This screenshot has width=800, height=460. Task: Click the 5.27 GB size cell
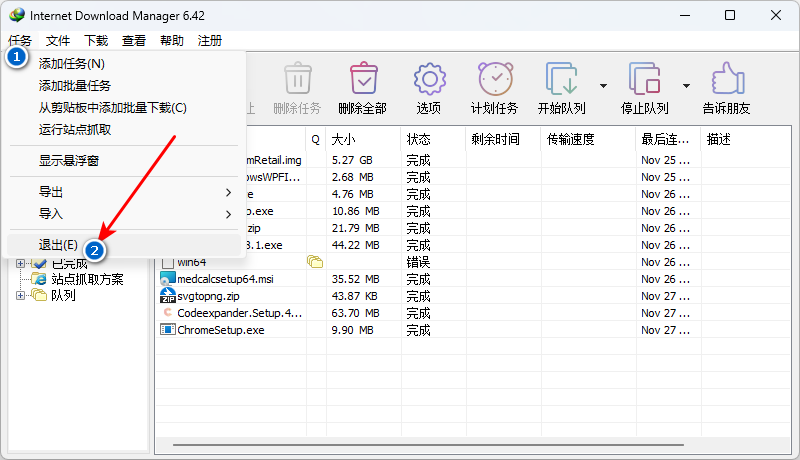[x=352, y=160]
